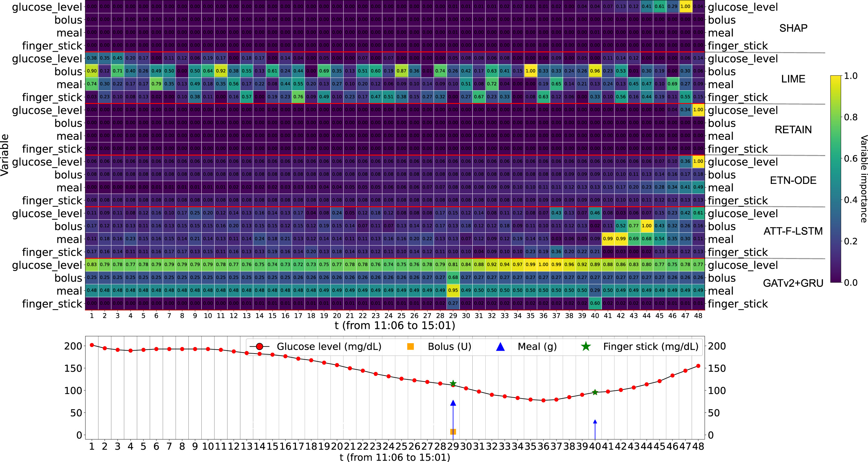Click the green finger stick star at t=40
This screenshot has height=462, width=868.
pos(595,392)
